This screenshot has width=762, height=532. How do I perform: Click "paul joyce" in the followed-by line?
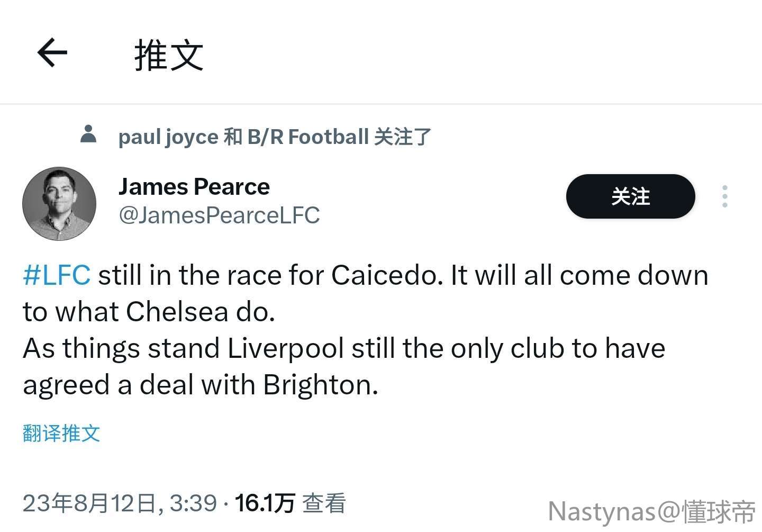tap(168, 137)
